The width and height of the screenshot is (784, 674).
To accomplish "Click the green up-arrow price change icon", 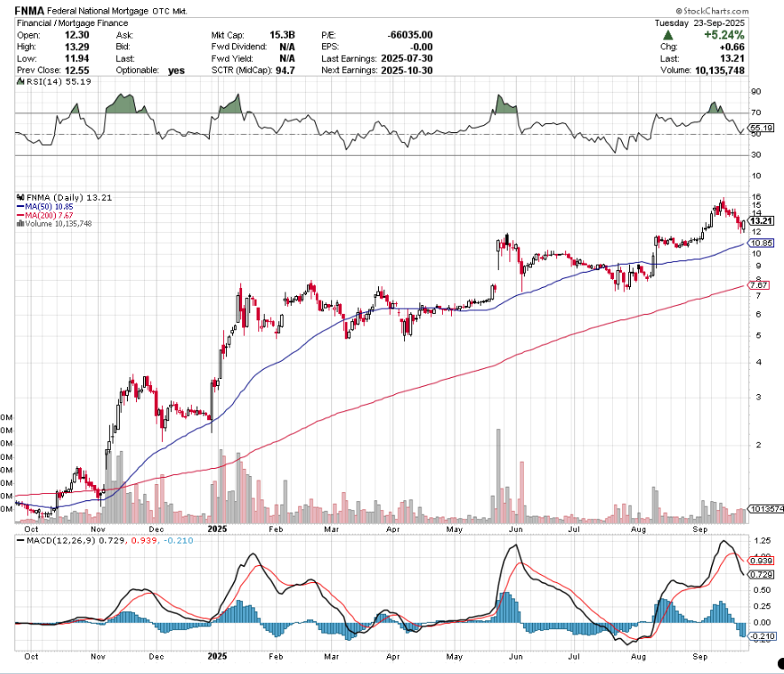I will click(668, 35).
